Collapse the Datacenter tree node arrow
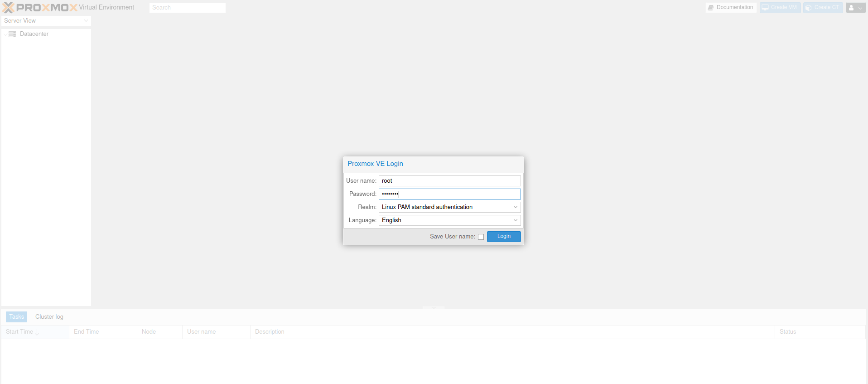Image resolution: width=868 pixels, height=384 pixels. tap(5, 34)
